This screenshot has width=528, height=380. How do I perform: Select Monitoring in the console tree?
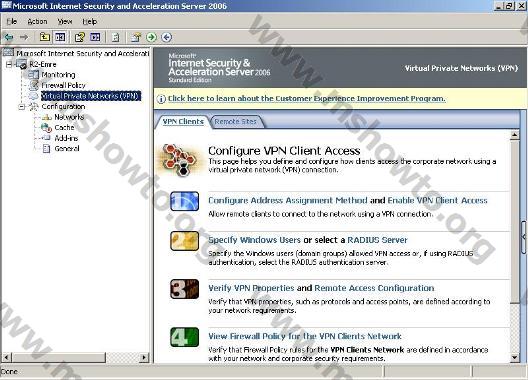click(58, 74)
